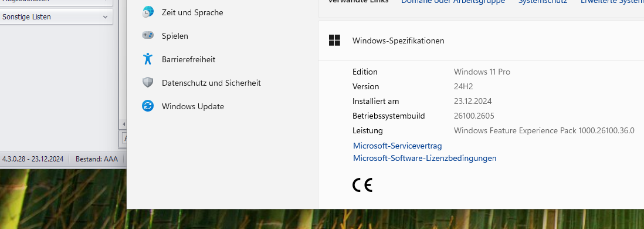This screenshot has width=644, height=229.
Task: Open the Systemschutz related link
Action: [x=543, y=2]
